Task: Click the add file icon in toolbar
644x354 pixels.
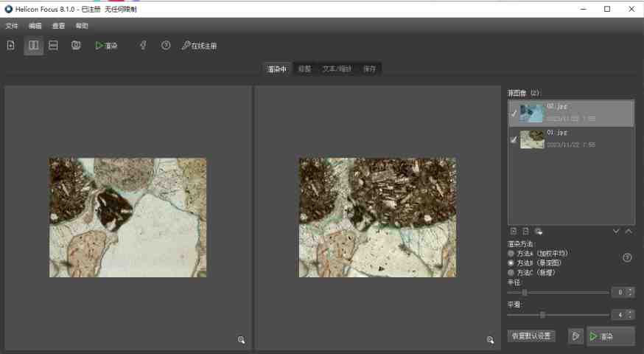Action: pyautogui.click(x=11, y=46)
